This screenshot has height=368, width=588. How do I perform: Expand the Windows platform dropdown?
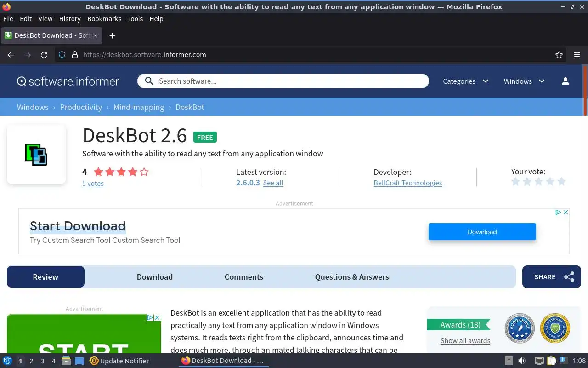pyautogui.click(x=524, y=81)
